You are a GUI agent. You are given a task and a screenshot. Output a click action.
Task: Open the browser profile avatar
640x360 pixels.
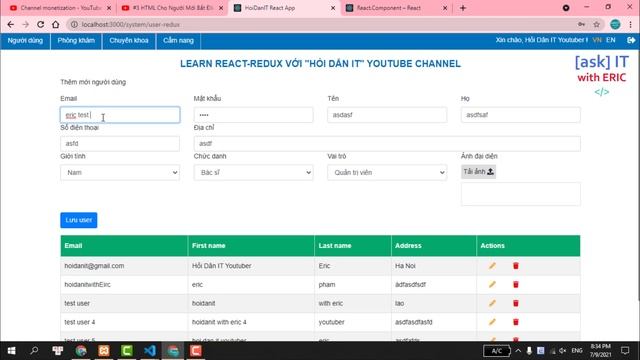615,24
